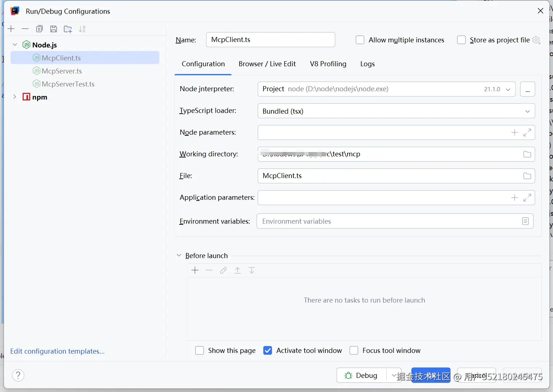Expand the npm tree node
Screen dimensions: 553x392
coord(14,97)
